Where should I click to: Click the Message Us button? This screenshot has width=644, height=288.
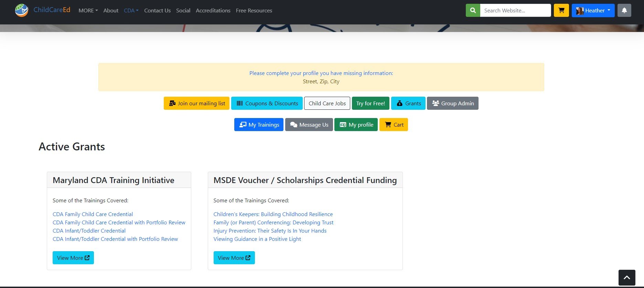pyautogui.click(x=309, y=125)
